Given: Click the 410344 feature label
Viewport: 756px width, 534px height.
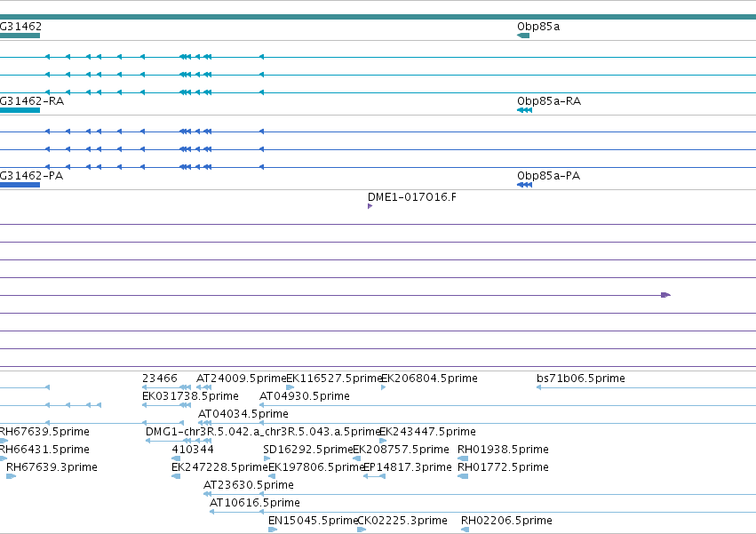Looking at the screenshot, I should pyautogui.click(x=193, y=450).
